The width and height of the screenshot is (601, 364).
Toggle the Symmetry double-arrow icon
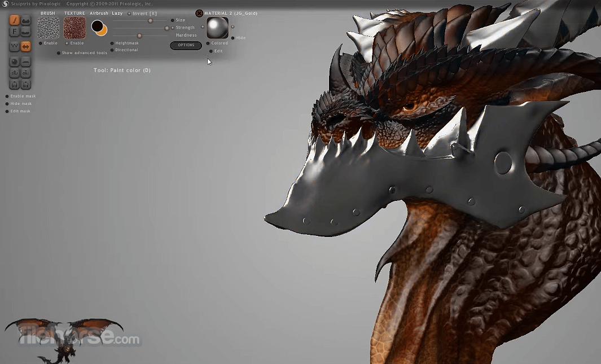tap(26, 46)
